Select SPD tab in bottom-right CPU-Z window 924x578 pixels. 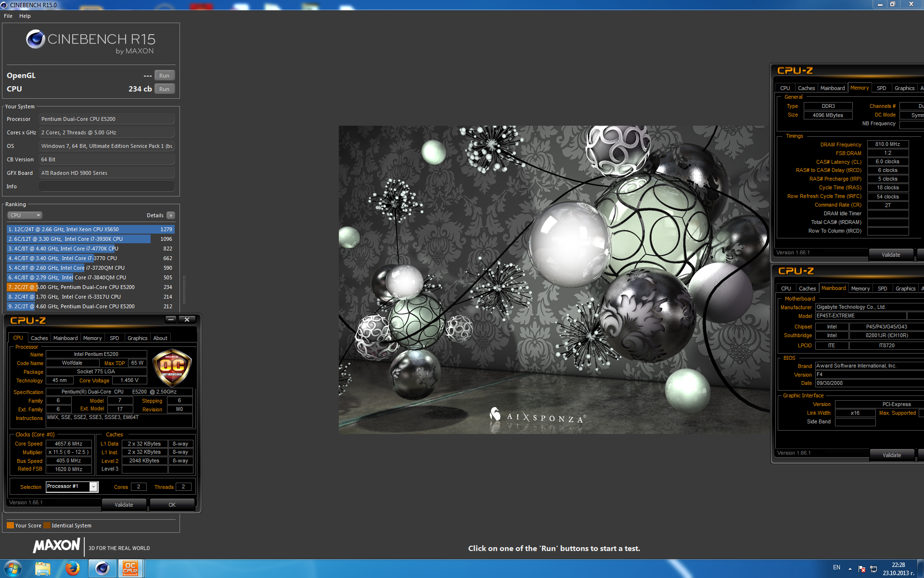883,289
